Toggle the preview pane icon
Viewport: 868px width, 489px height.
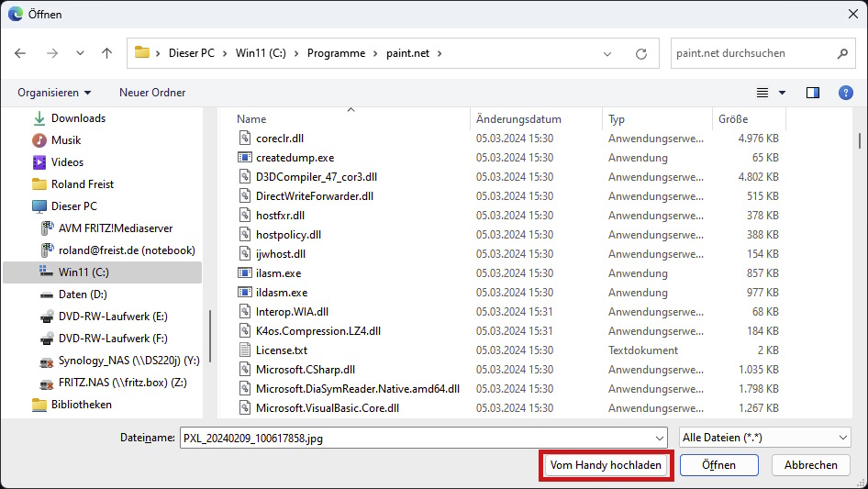click(x=812, y=93)
